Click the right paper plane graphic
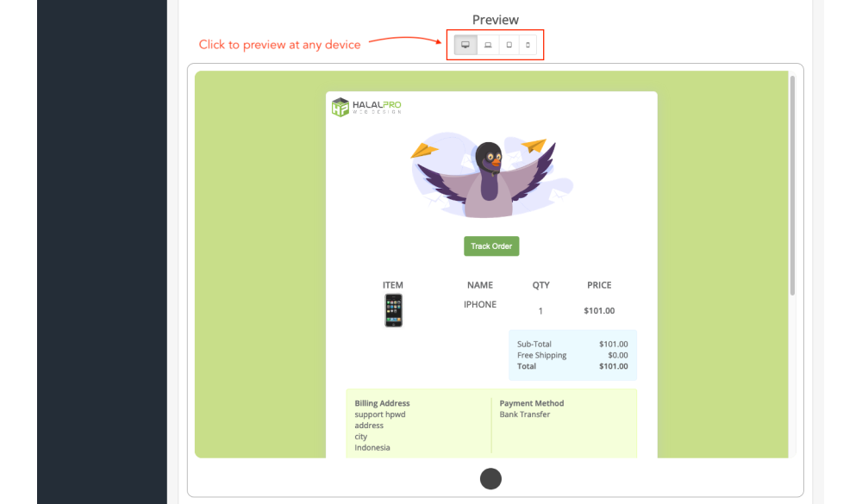The width and height of the screenshot is (862, 504). tap(535, 146)
